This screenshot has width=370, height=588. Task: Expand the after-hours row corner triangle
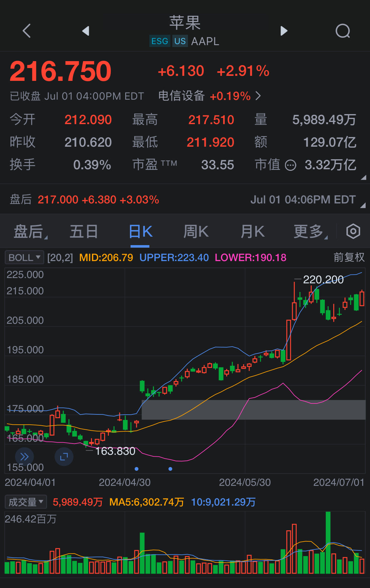click(x=363, y=205)
